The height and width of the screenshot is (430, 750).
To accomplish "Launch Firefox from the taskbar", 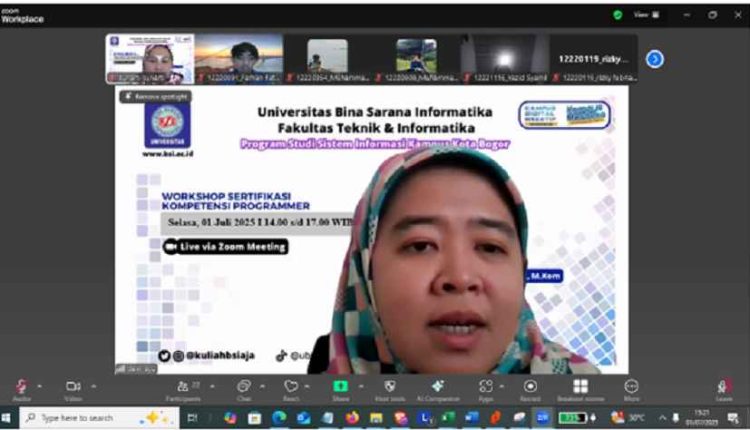I will (x=352, y=418).
